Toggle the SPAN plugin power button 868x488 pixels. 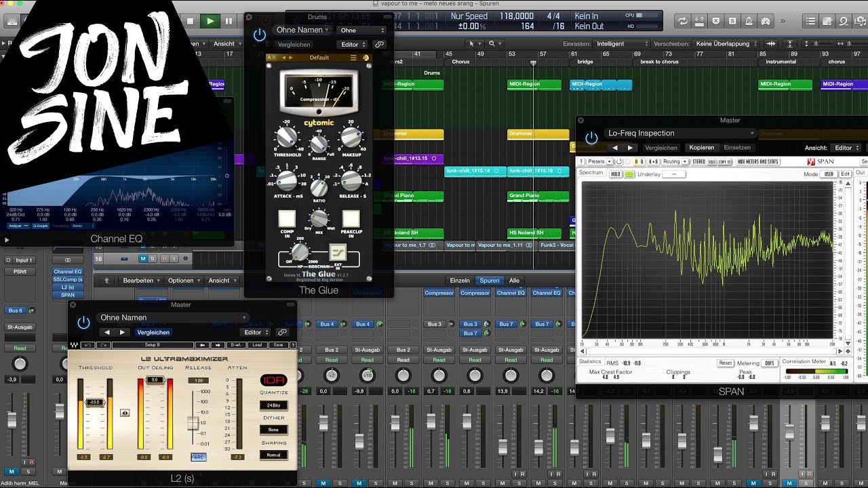point(592,138)
